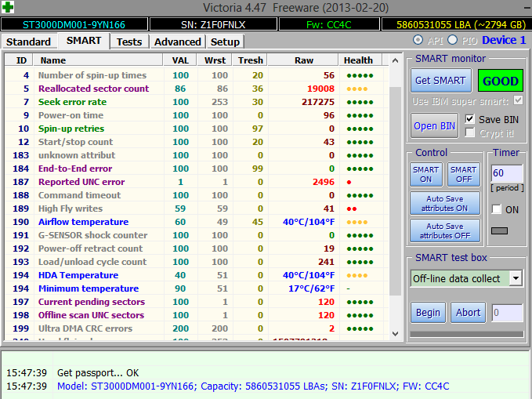Click the gray timer indicator bar
532x399 pixels.
coord(499,231)
